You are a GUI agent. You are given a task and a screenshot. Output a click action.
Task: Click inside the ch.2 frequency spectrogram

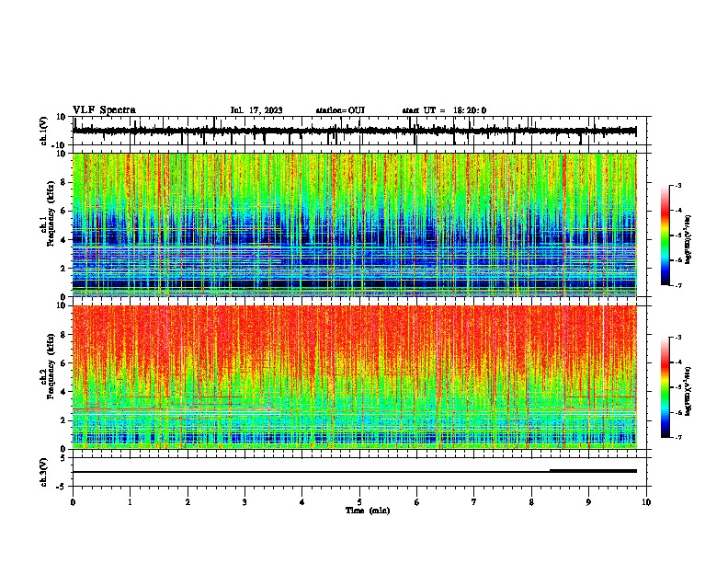(x=355, y=377)
